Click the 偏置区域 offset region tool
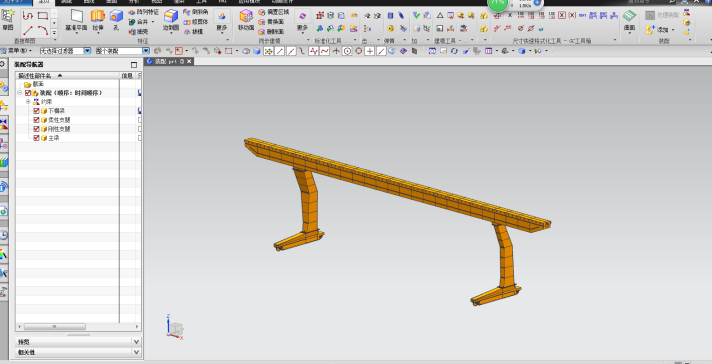712x364 pixels. tap(273, 12)
